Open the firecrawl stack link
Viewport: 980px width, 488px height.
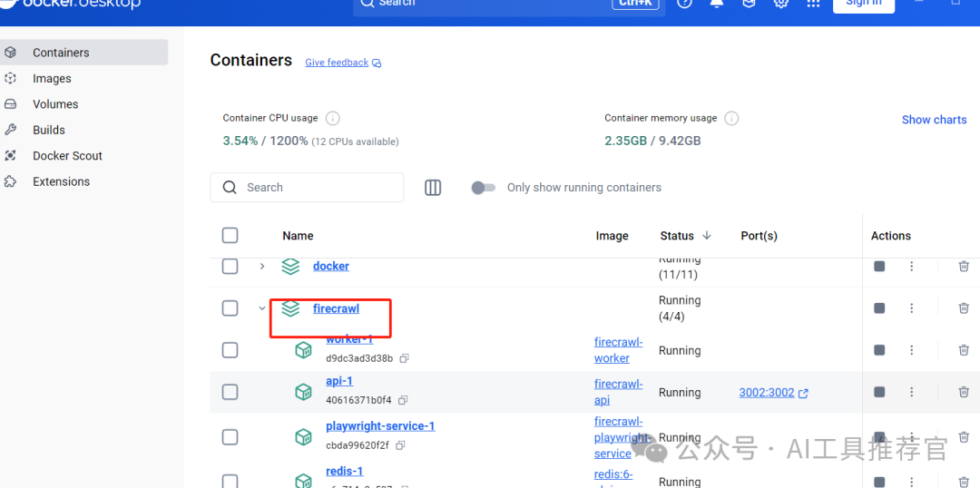pyautogui.click(x=336, y=308)
